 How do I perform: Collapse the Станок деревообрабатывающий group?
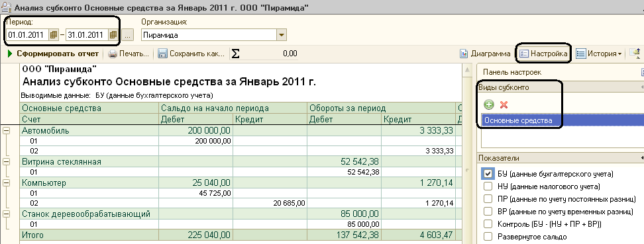tap(7, 214)
